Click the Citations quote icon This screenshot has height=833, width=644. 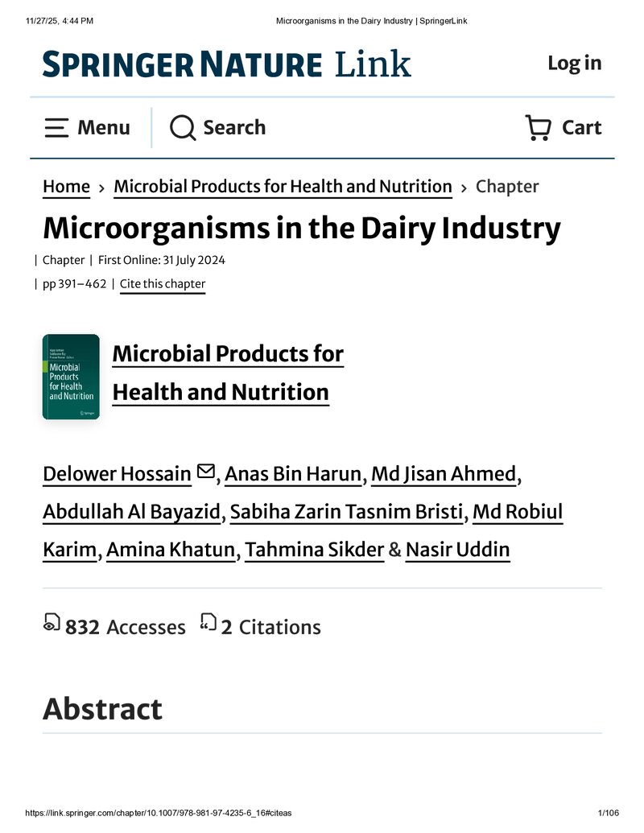(x=208, y=622)
